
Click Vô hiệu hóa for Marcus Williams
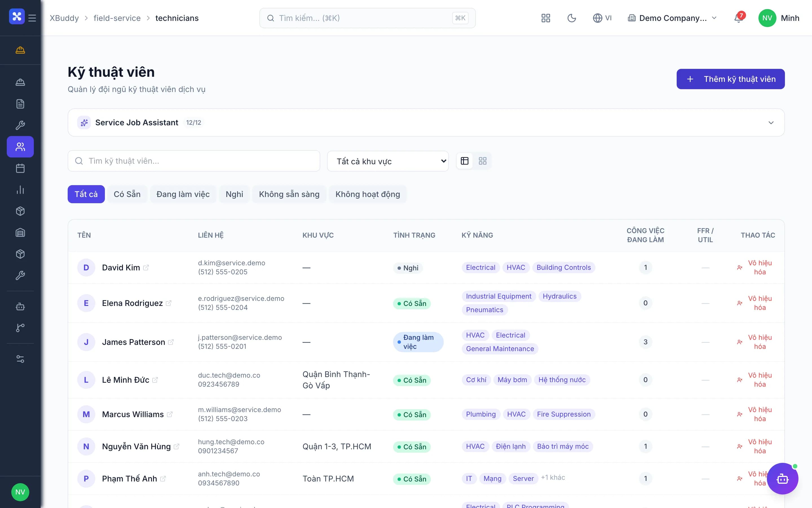pyautogui.click(x=755, y=414)
